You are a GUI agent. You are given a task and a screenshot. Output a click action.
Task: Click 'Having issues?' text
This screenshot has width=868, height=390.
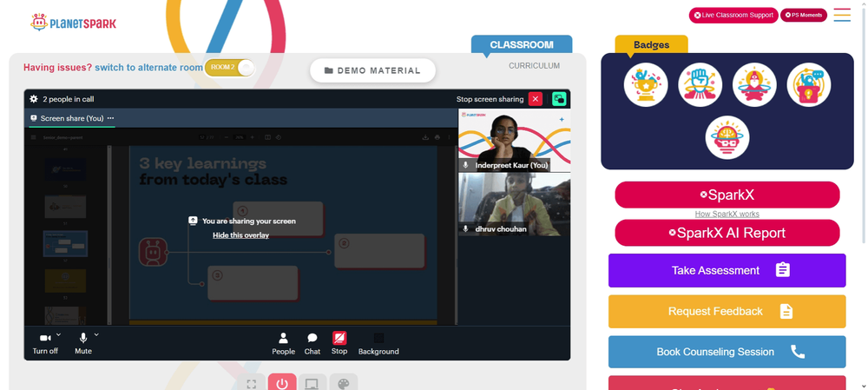pos(57,68)
